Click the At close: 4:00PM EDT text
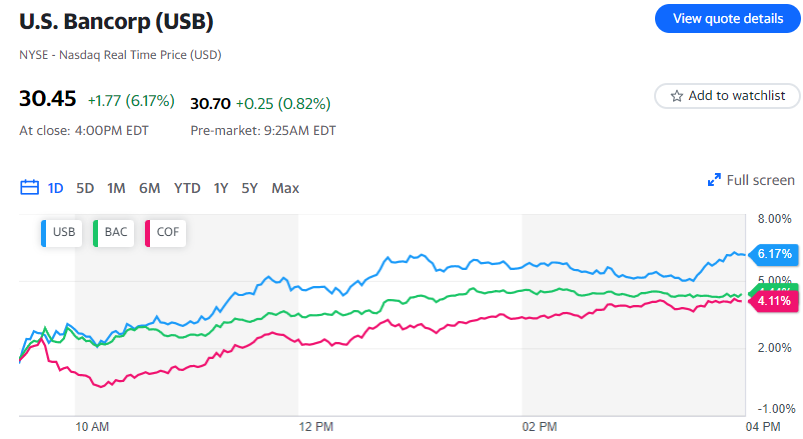The height and width of the screenshot is (439, 803). point(84,131)
